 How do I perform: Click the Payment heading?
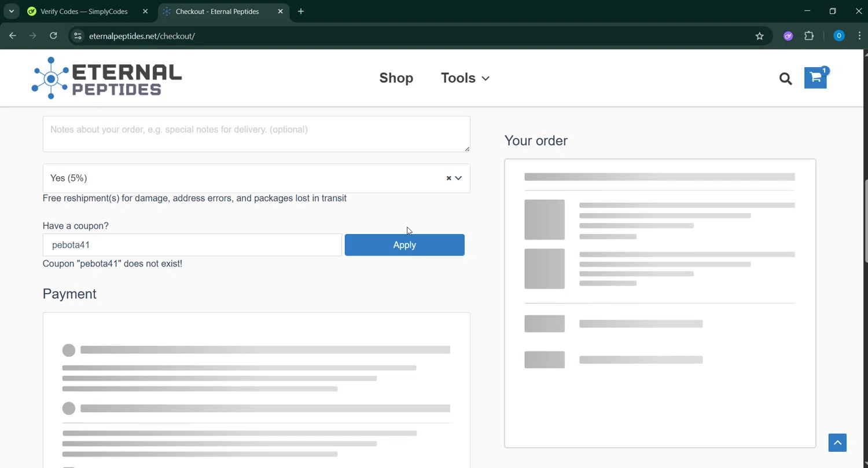pos(69,294)
